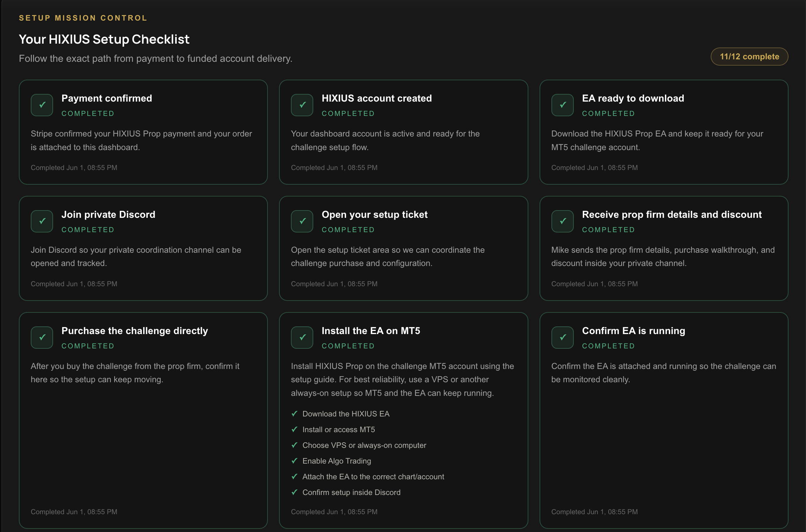Click check icon beside Choose VPS or always-on computer
This screenshot has height=532, width=806.
[x=294, y=445]
